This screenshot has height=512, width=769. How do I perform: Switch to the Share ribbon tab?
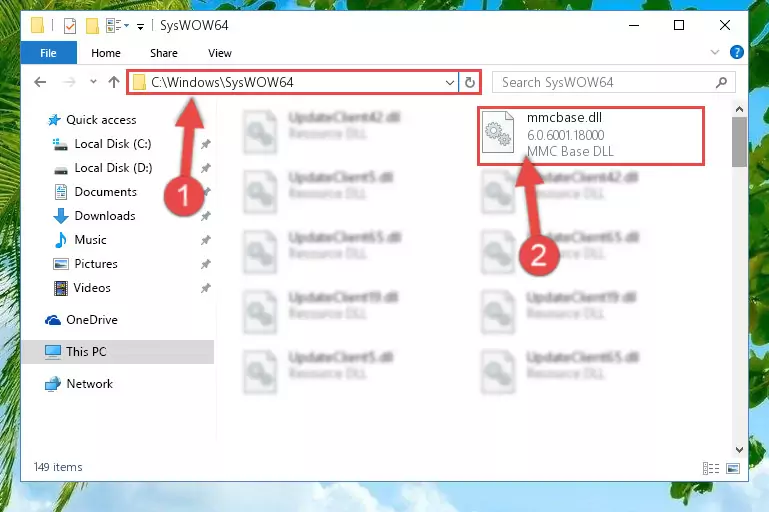(x=164, y=53)
